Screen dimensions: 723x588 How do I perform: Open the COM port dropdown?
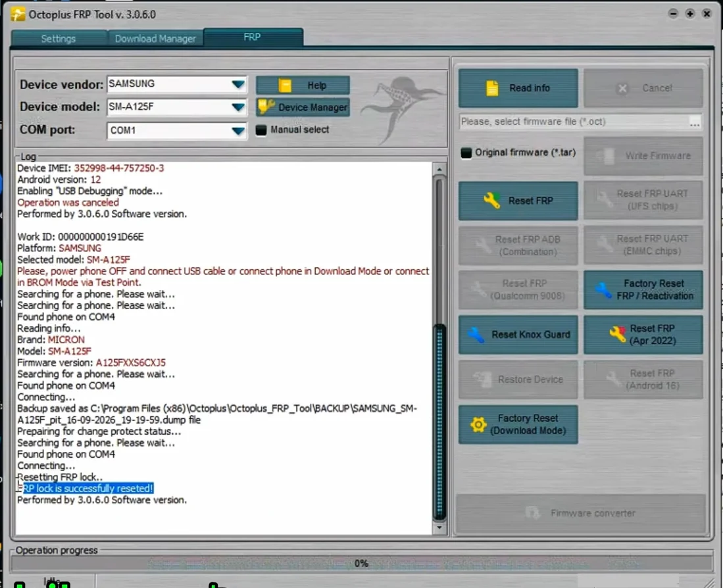(x=238, y=130)
